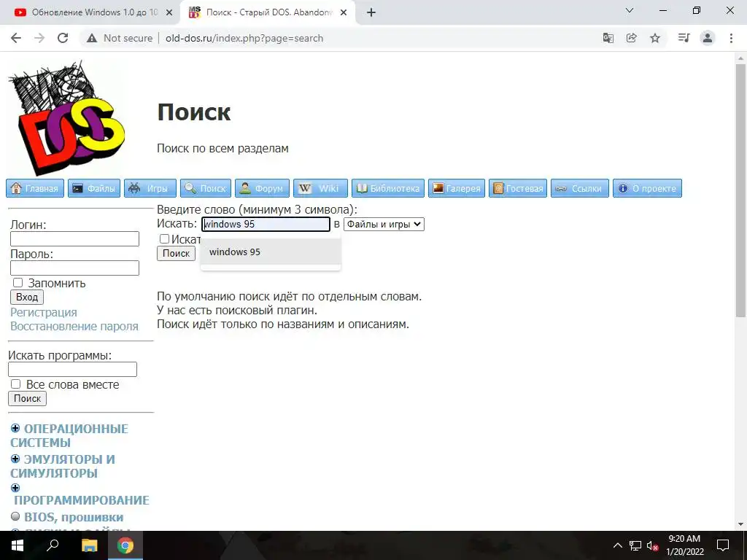
Task: Open notification center icon
Action: click(723, 545)
